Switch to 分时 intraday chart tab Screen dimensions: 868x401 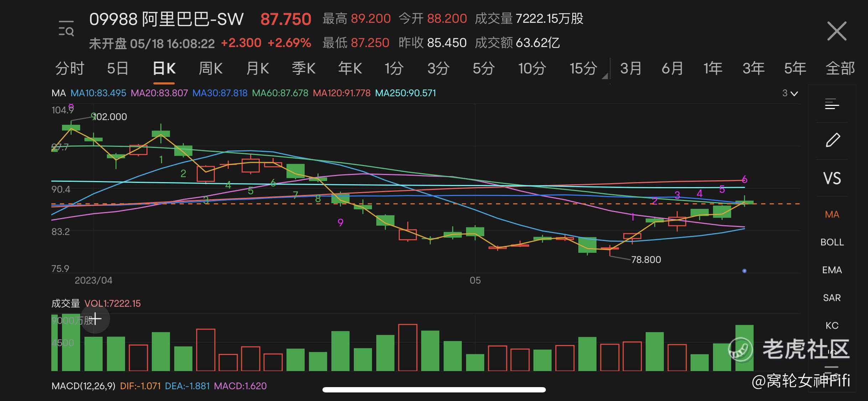(69, 68)
